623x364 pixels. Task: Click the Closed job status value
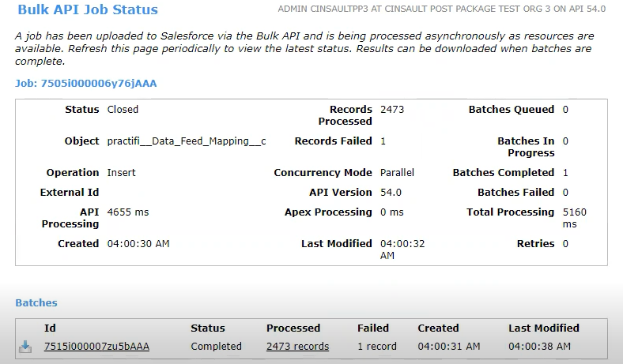[x=123, y=110]
